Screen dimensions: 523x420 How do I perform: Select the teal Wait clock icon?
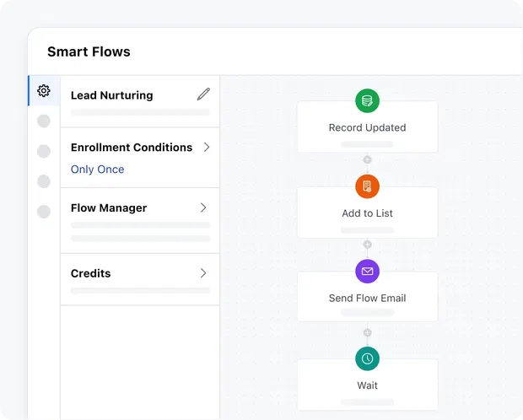pos(367,358)
